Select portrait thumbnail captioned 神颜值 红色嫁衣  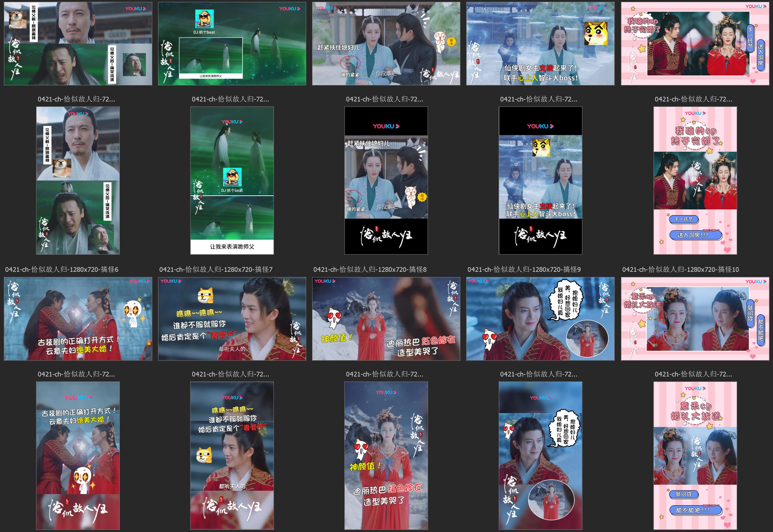386,456
